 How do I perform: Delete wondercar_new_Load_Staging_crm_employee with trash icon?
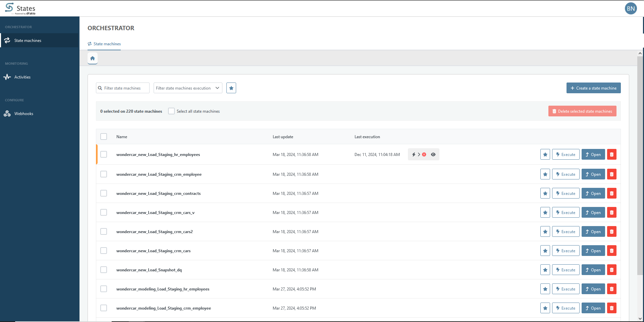click(611, 174)
